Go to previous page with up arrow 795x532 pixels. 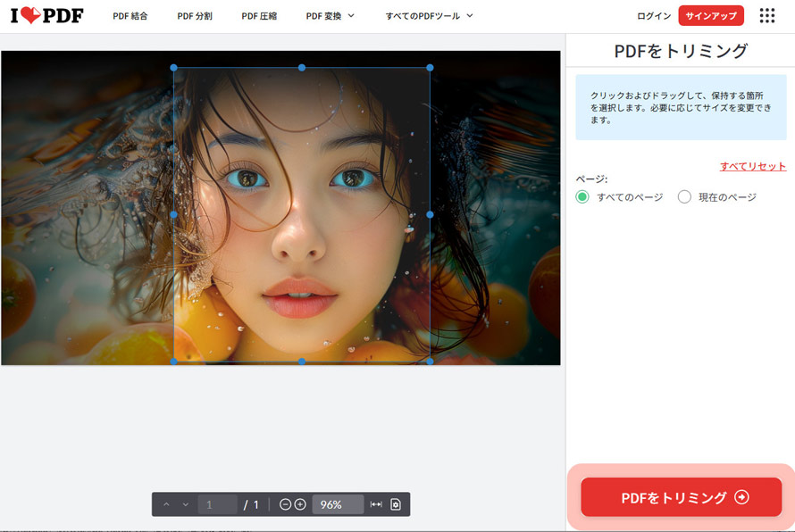point(165,504)
